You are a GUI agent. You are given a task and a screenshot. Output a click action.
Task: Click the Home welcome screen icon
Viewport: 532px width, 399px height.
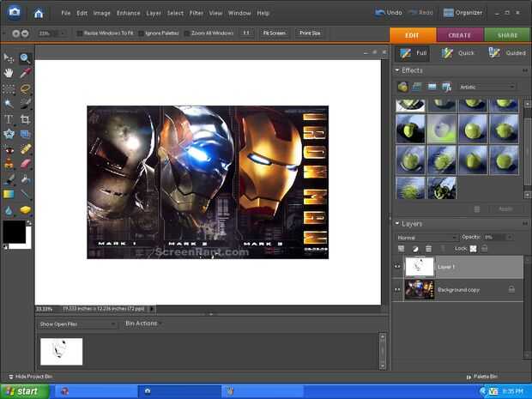(x=38, y=13)
